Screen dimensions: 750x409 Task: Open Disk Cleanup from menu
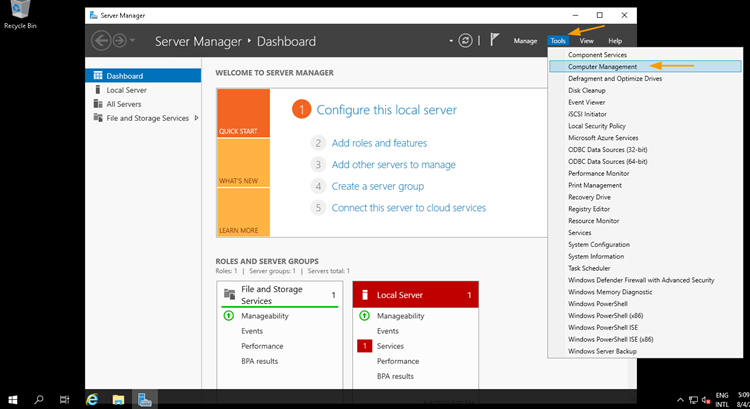tap(587, 90)
